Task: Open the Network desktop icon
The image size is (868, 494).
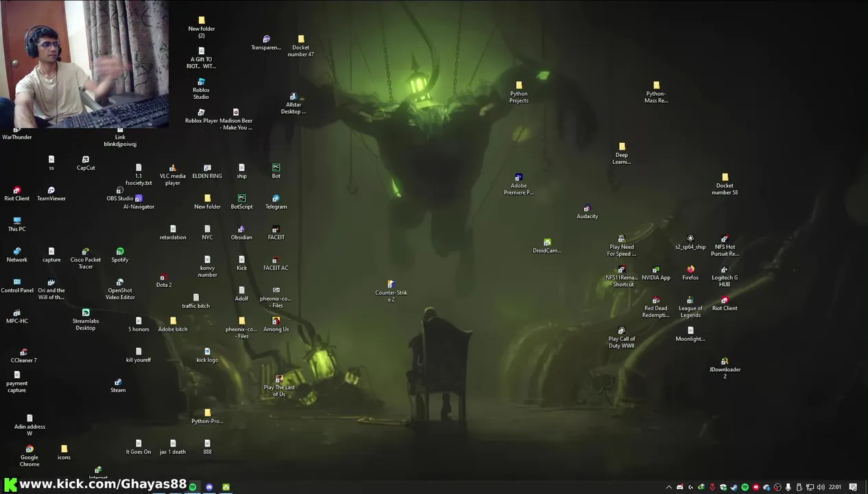Action: (x=17, y=255)
